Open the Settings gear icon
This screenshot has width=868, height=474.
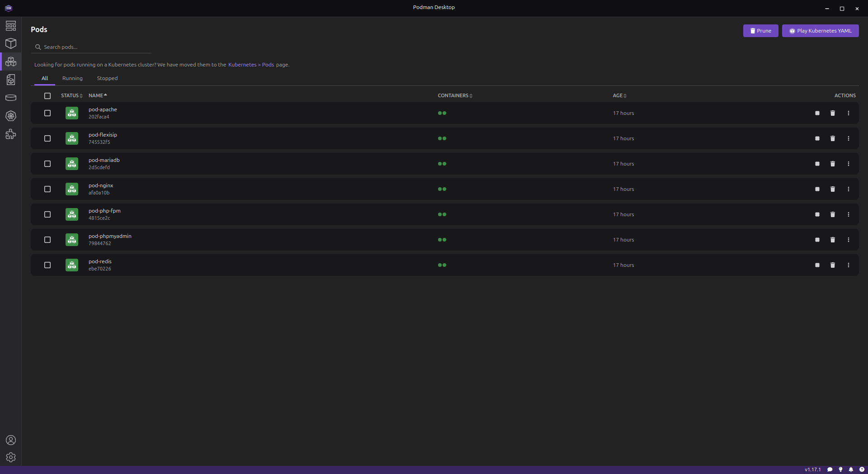11,457
